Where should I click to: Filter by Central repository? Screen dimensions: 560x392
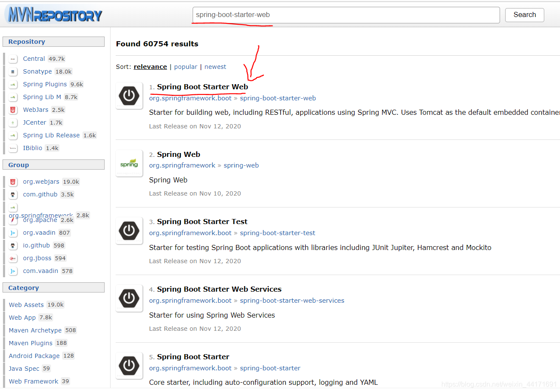click(x=34, y=59)
